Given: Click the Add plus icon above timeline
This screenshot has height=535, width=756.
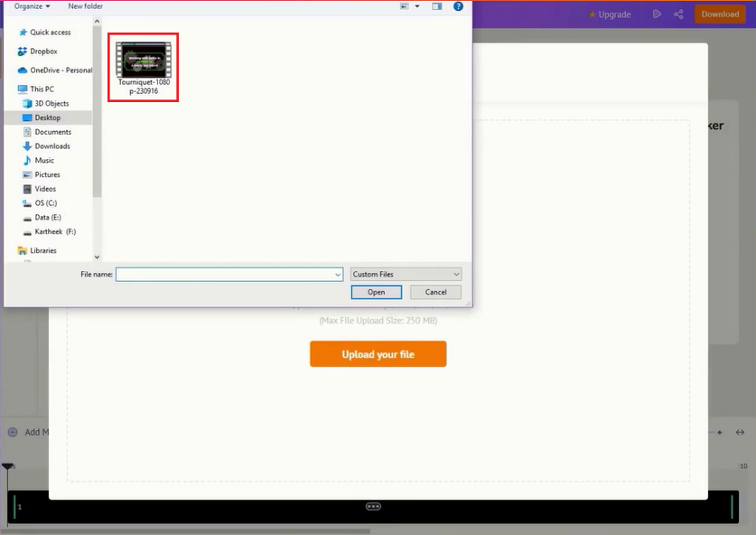Looking at the screenshot, I should point(13,432).
